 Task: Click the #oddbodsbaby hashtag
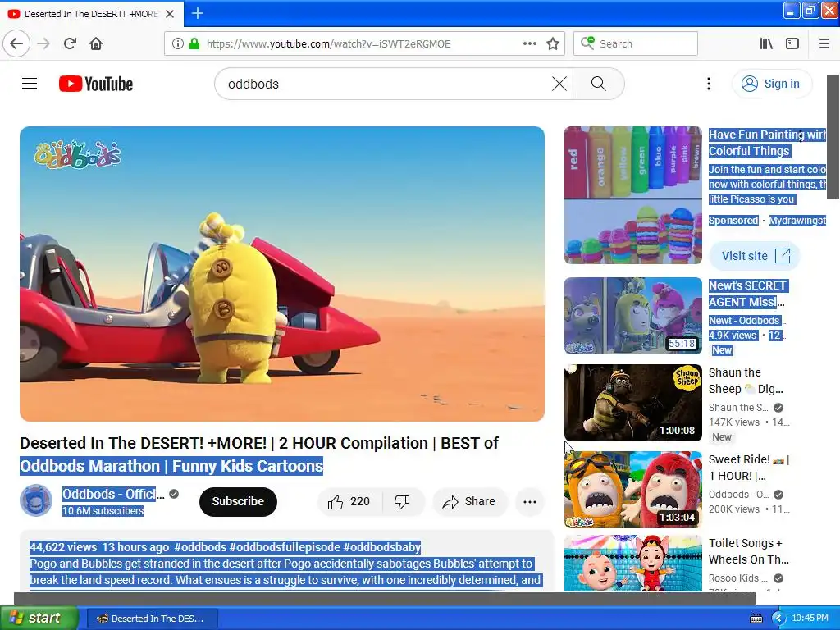tap(381, 547)
